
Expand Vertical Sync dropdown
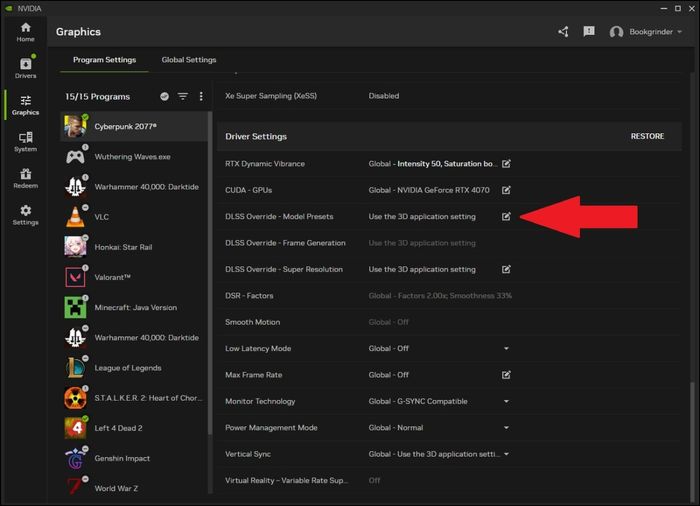point(506,454)
